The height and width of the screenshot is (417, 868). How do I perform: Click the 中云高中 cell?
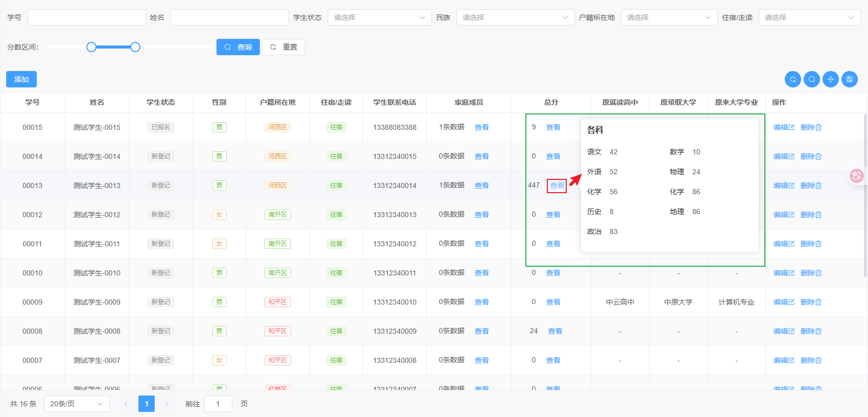point(620,302)
